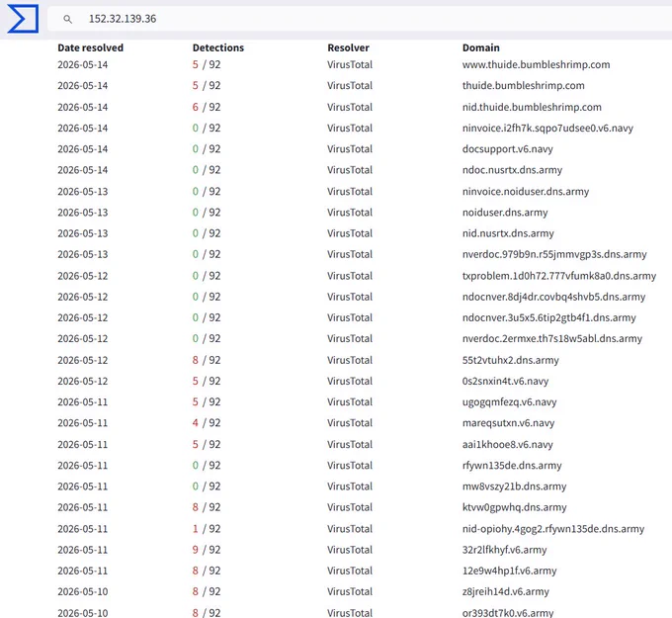Image resolution: width=672 pixels, height=618 pixels.
Task: Click the search magnifier icon
Action: [68, 19]
